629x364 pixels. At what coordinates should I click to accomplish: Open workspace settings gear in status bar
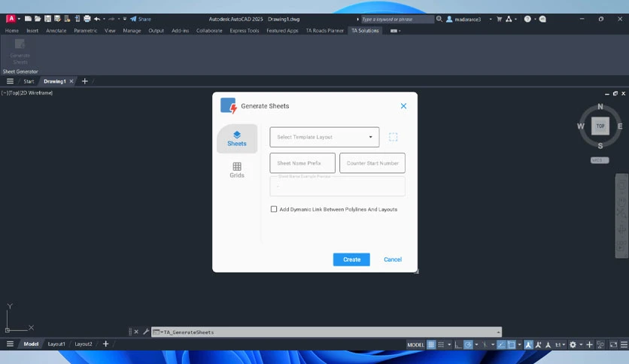(x=573, y=344)
